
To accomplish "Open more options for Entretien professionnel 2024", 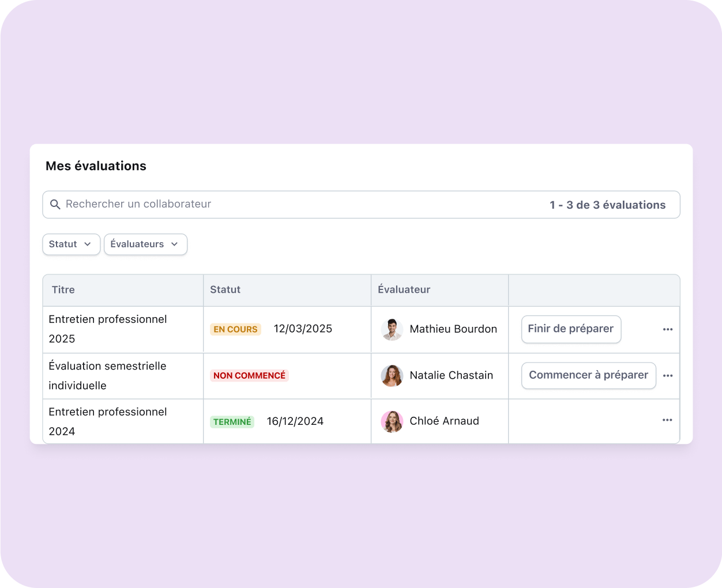I will click(667, 420).
